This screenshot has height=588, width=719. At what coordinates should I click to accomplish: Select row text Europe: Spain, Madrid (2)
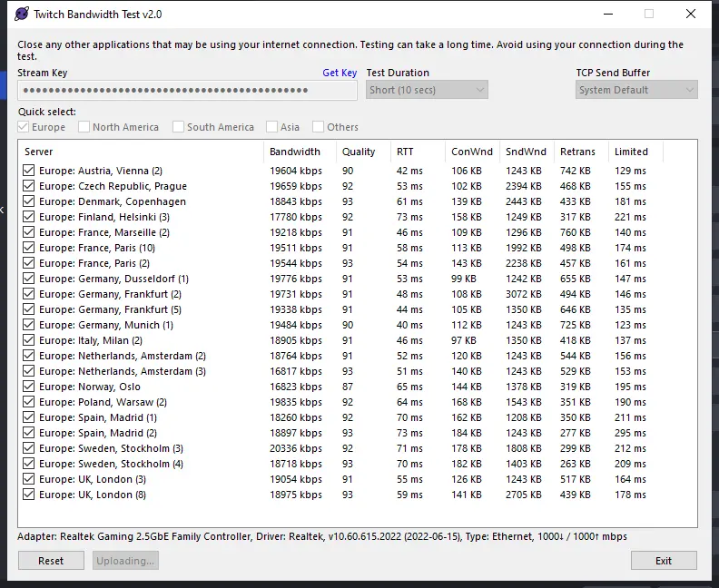coord(98,433)
